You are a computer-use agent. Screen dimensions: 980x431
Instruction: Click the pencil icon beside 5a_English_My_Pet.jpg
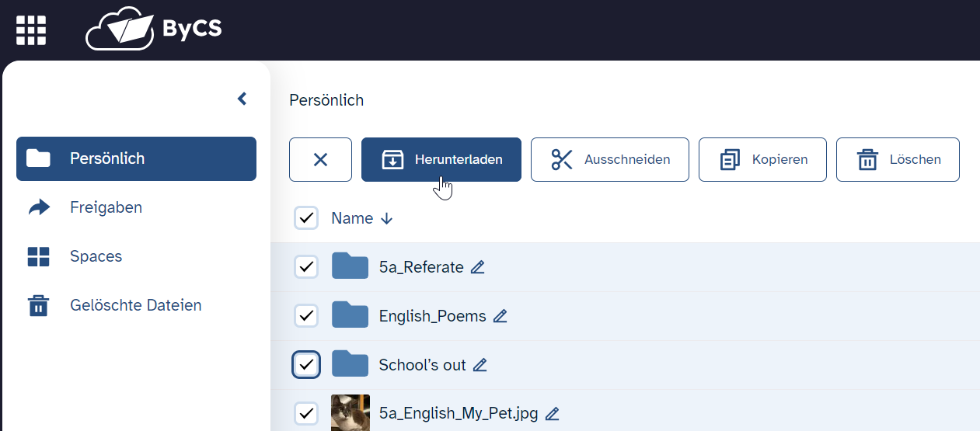coord(553,414)
